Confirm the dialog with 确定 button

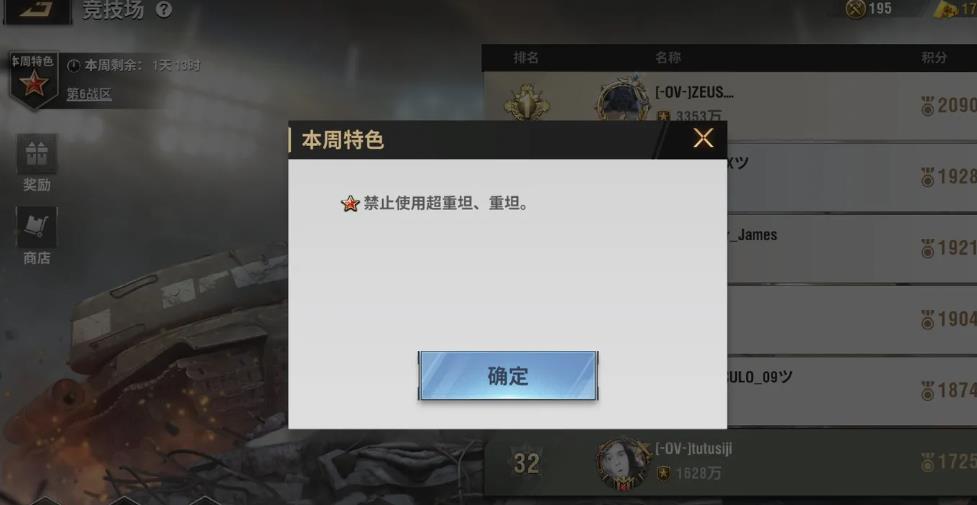tap(508, 375)
